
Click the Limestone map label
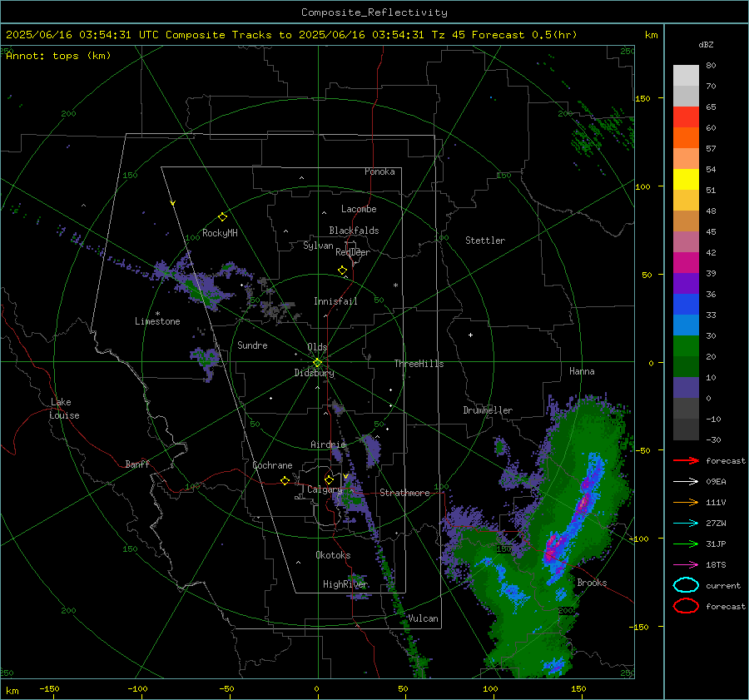tap(157, 321)
